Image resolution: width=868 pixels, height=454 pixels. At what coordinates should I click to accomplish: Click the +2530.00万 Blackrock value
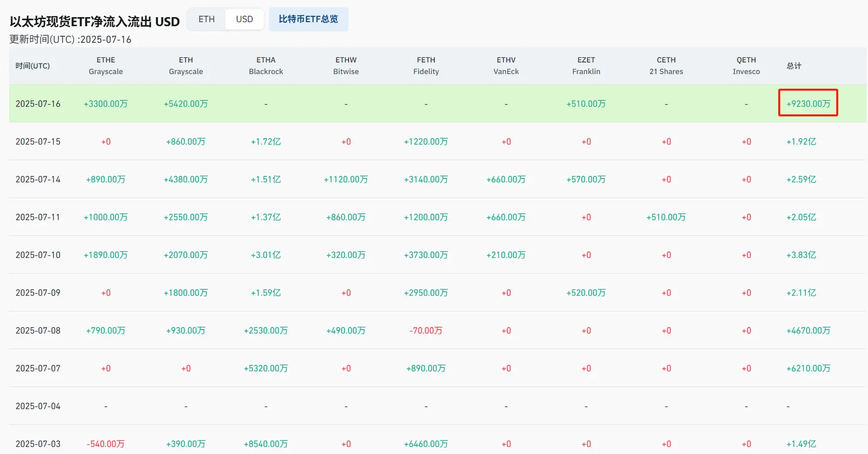(x=266, y=331)
